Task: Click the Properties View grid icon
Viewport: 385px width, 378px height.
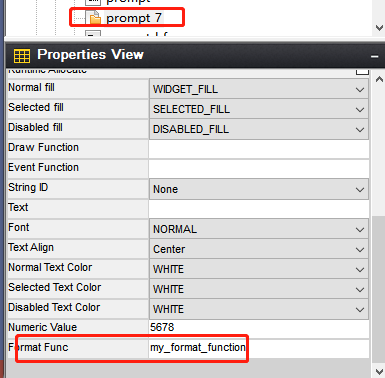Action: [x=22, y=55]
